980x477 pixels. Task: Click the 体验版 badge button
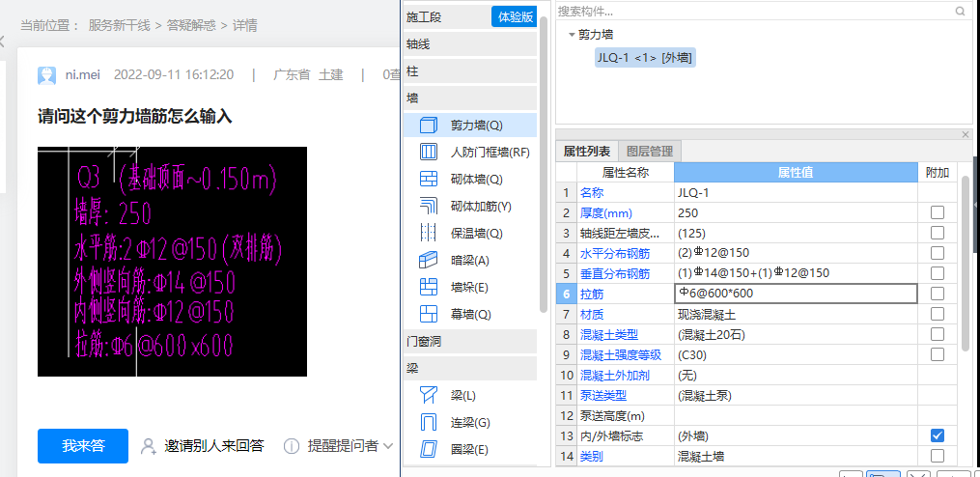pos(515,16)
